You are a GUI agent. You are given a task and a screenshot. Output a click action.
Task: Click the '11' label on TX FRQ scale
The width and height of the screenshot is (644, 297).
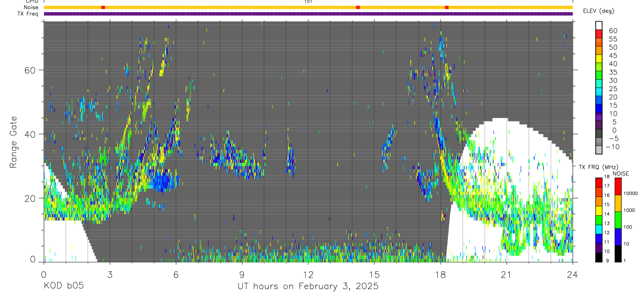point(606,242)
